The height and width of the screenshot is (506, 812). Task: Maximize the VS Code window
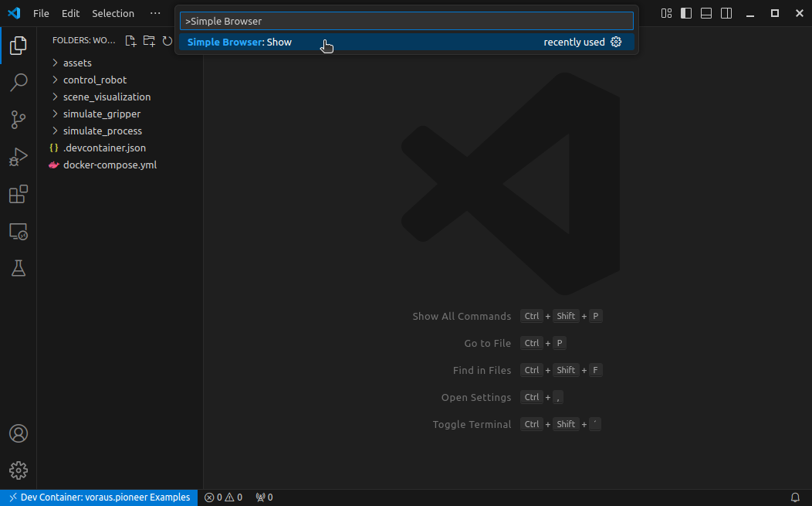[x=775, y=13]
